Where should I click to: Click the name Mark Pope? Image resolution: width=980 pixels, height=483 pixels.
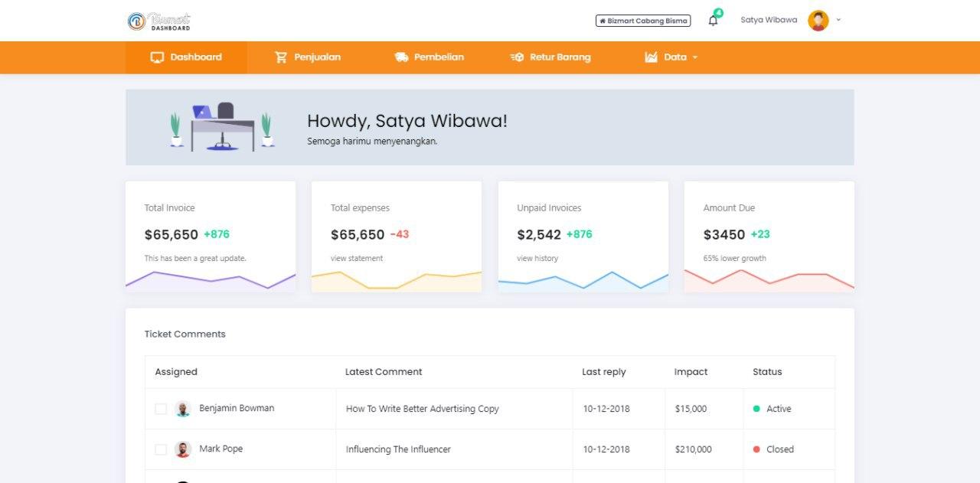click(221, 449)
